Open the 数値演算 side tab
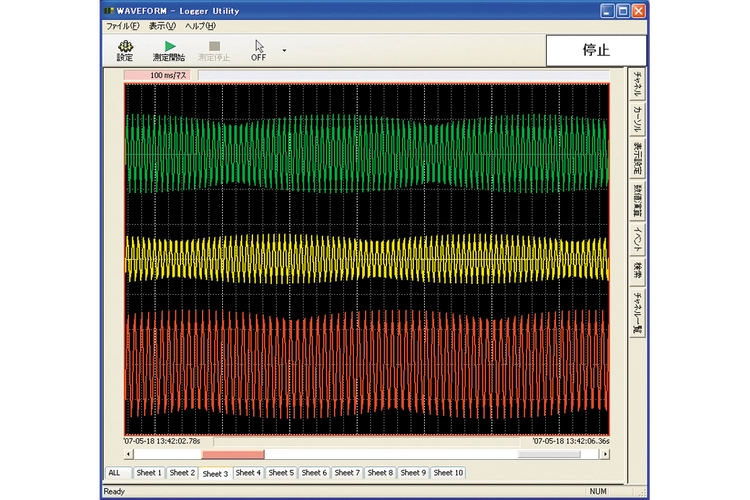 click(638, 200)
